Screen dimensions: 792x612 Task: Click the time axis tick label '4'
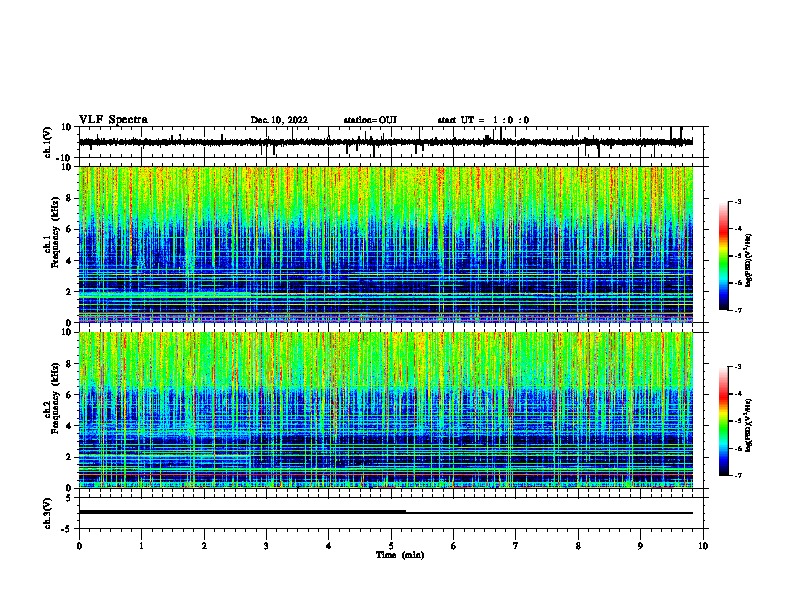tap(329, 546)
